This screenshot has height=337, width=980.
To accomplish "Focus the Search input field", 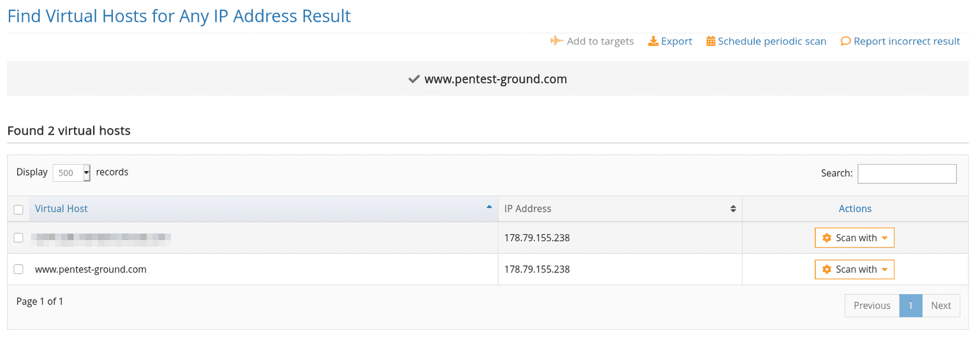I will click(x=907, y=174).
